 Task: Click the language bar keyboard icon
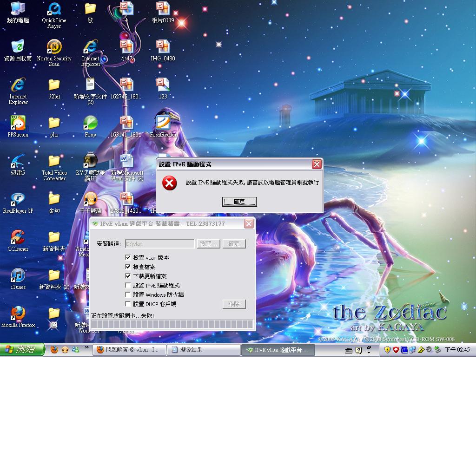tap(349, 351)
